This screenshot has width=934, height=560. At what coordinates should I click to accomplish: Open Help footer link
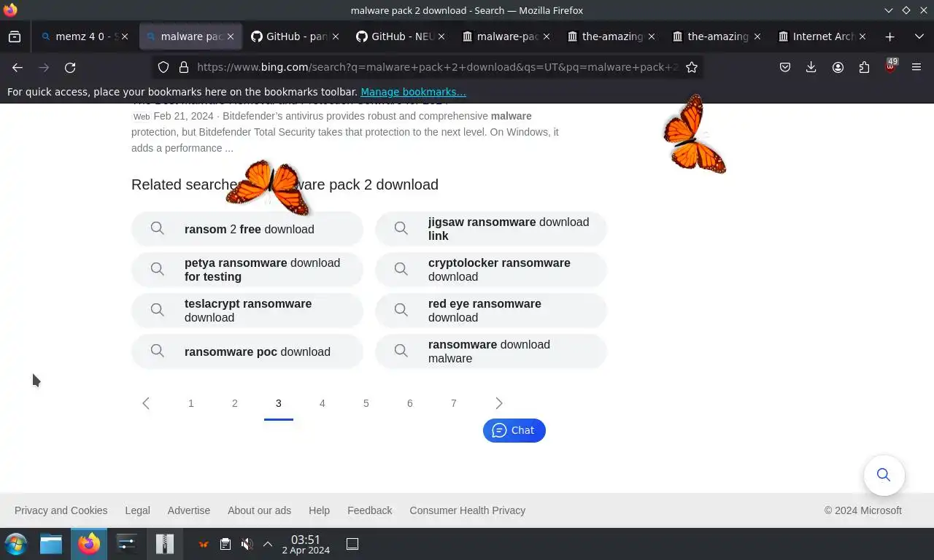319,510
